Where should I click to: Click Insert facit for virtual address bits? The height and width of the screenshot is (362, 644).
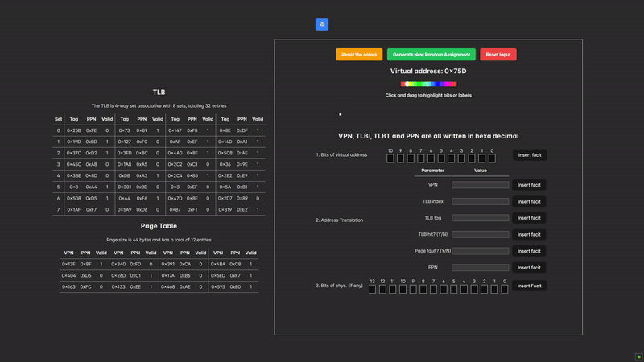(x=530, y=154)
